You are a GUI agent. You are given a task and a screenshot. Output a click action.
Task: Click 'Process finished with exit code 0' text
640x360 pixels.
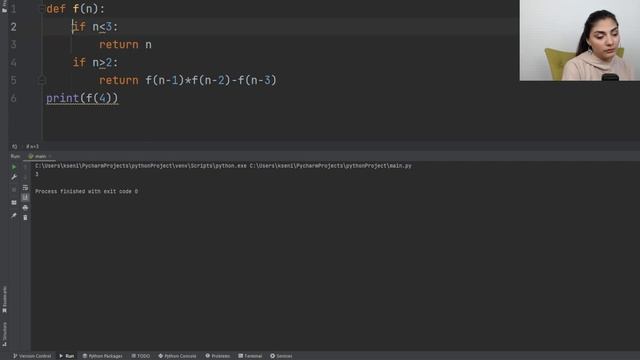click(87, 191)
